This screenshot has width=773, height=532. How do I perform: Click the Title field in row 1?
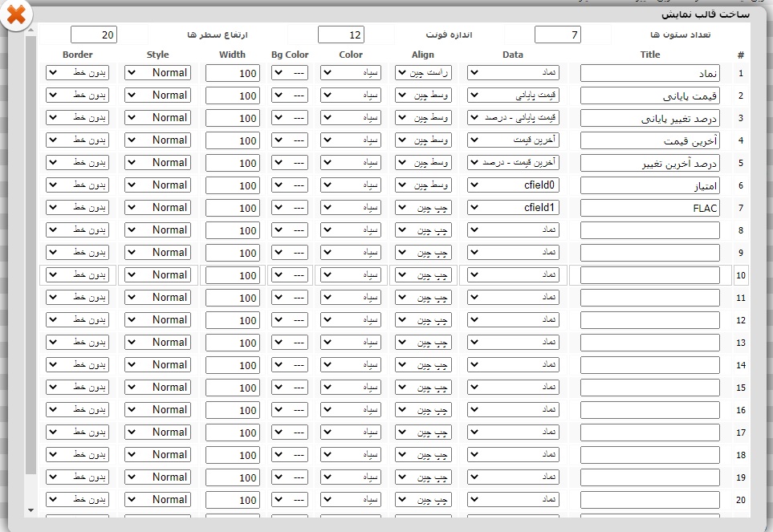(649, 73)
